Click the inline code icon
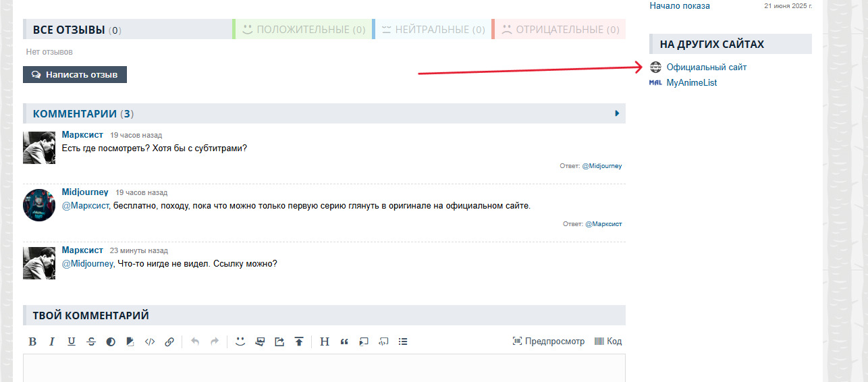868x382 pixels. 150,342
